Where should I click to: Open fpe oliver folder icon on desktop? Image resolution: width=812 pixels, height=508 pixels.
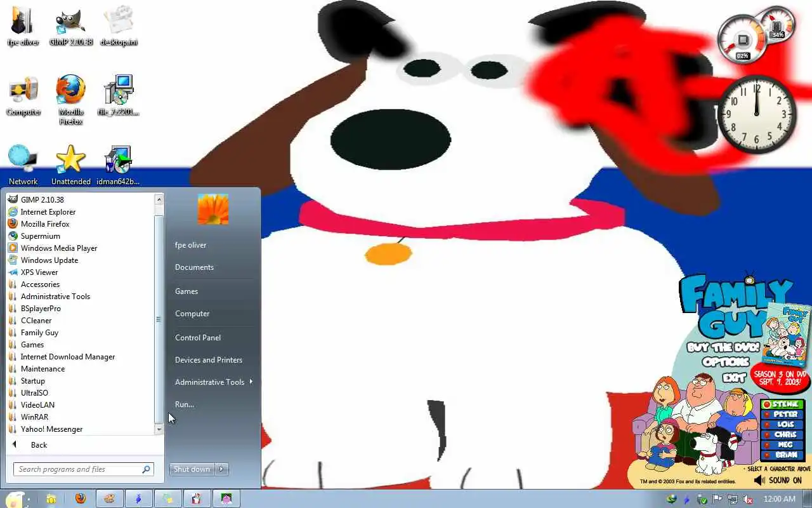click(23, 26)
